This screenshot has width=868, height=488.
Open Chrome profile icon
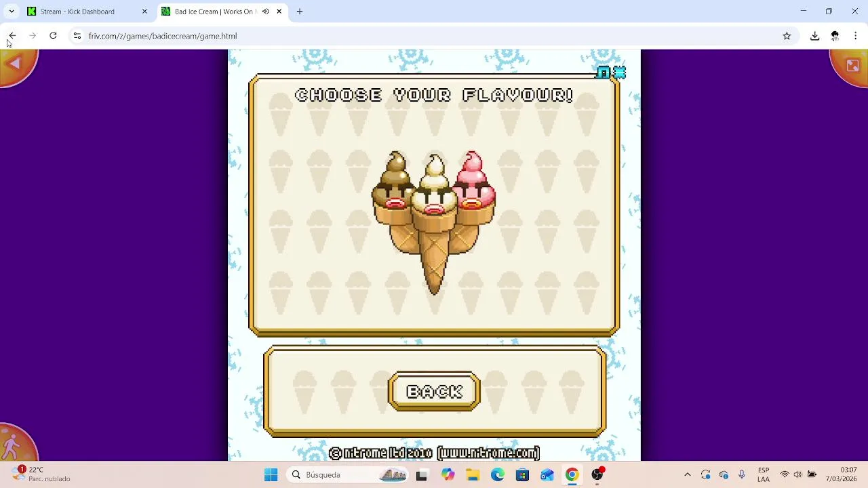[835, 36]
